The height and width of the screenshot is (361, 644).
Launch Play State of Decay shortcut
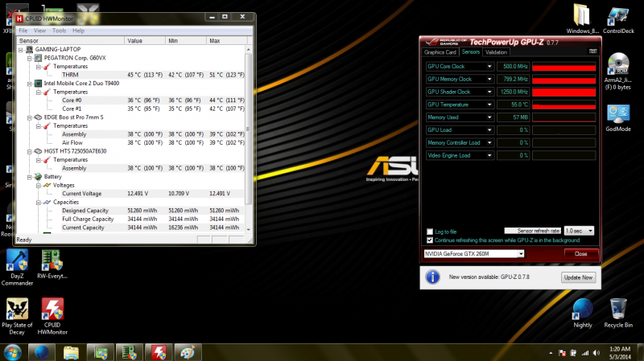click(17, 316)
